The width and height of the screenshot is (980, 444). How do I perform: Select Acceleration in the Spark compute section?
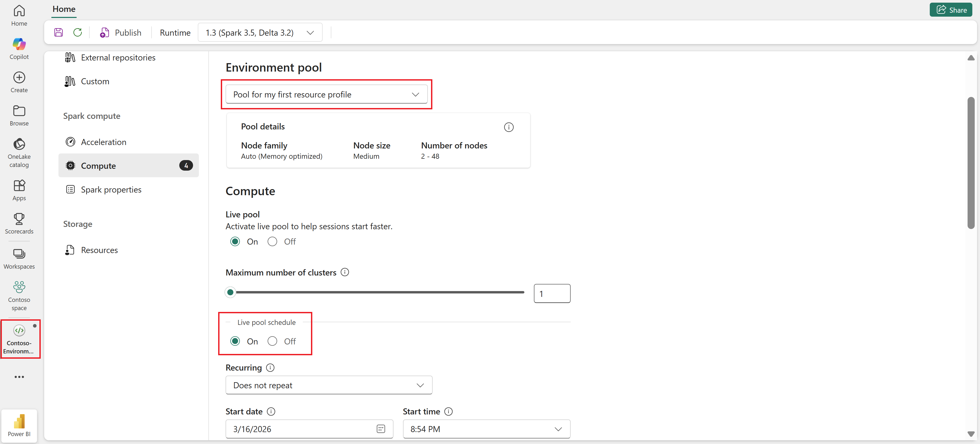103,142
